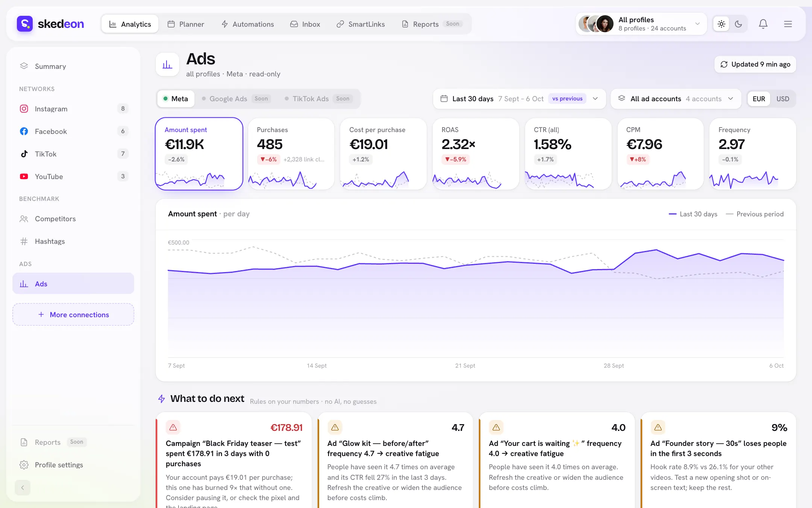Image resolution: width=812 pixels, height=508 pixels.
Task: Refresh data via Updated 9 min ago
Action: click(x=755, y=64)
